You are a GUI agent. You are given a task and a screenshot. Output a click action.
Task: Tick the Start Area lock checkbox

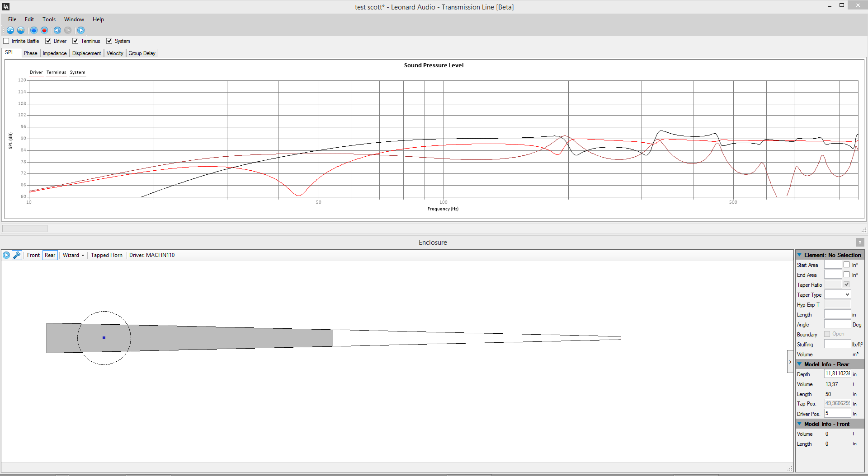pyautogui.click(x=846, y=265)
